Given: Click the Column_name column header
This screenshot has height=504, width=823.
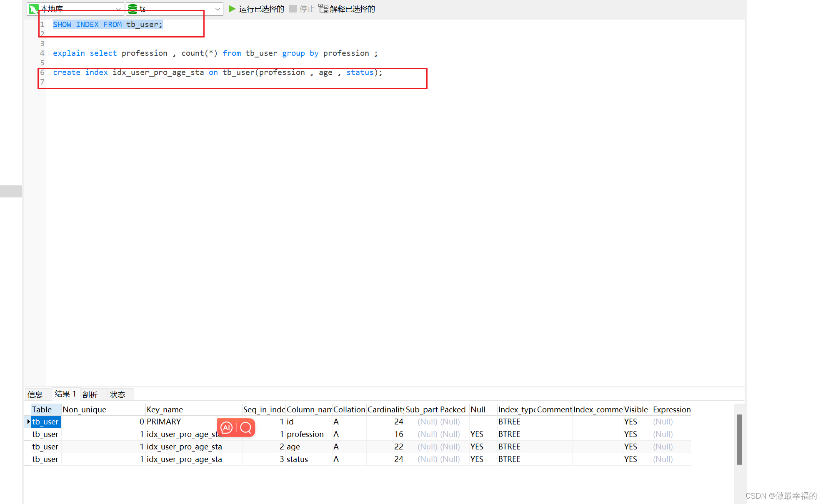Looking at the screenshot, I should click(309, 409).
